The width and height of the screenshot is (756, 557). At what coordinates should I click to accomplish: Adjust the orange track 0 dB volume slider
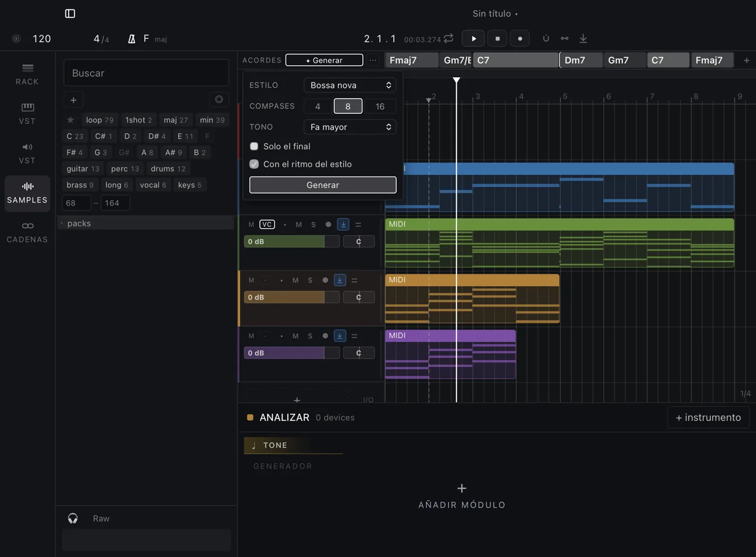tap(292, 297)
